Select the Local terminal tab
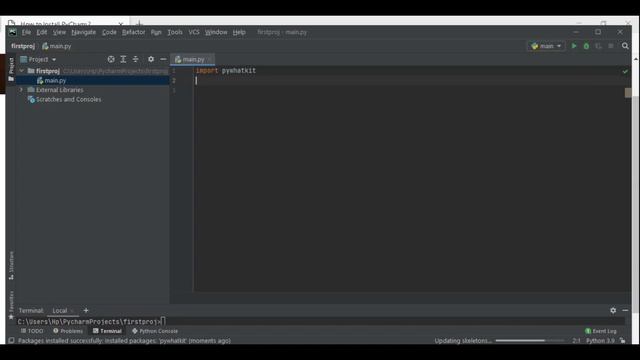The width and height of the screenshot is (640, 360). pyautogui.click(x=60, y=311)
